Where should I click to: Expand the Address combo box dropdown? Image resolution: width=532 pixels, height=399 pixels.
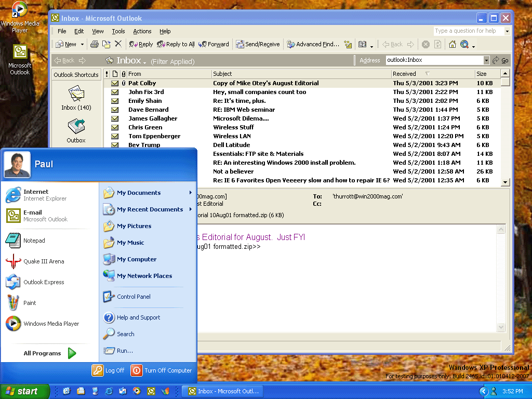(x=486, y=60)
